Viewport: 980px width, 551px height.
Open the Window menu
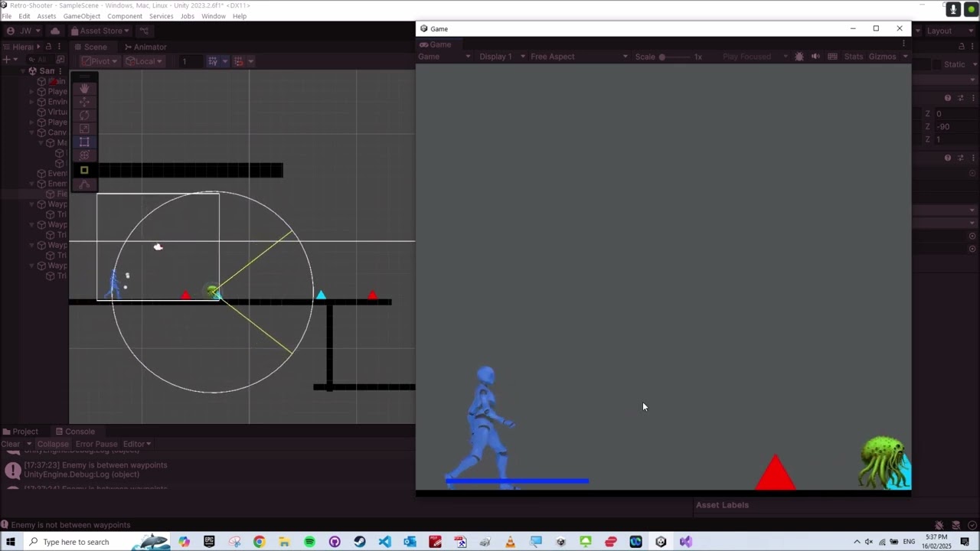click(213, 16)
